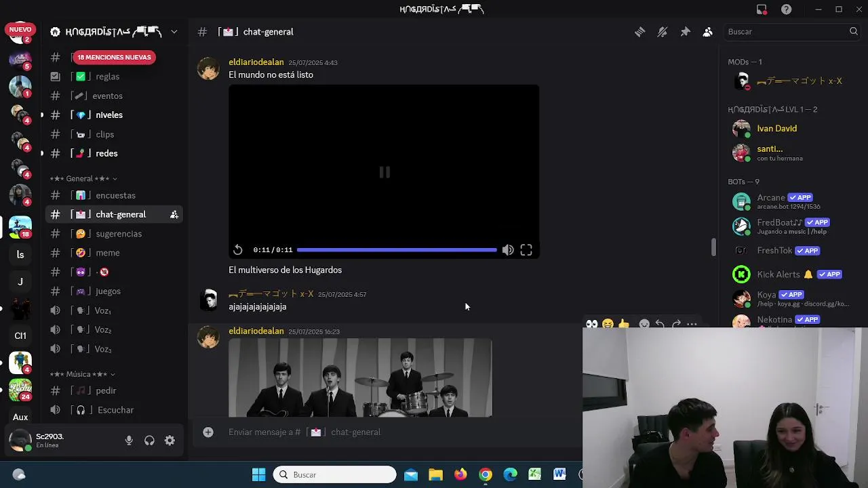Open the Threads icon in channel header

click(639, 32)
